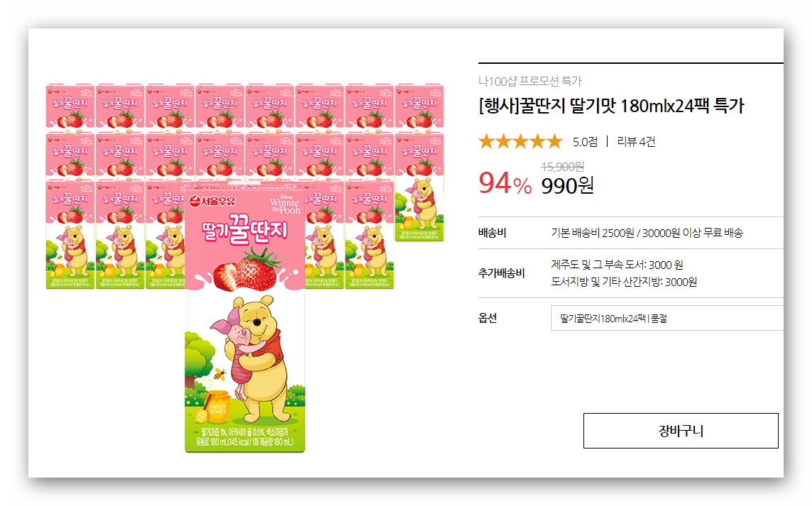
Task: Click the large front strawberry milk carton image
Action: coord(245,317)
